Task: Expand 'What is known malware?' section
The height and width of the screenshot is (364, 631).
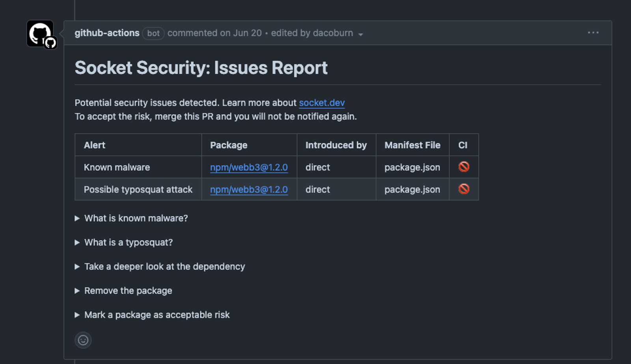Action: (132, 218)
